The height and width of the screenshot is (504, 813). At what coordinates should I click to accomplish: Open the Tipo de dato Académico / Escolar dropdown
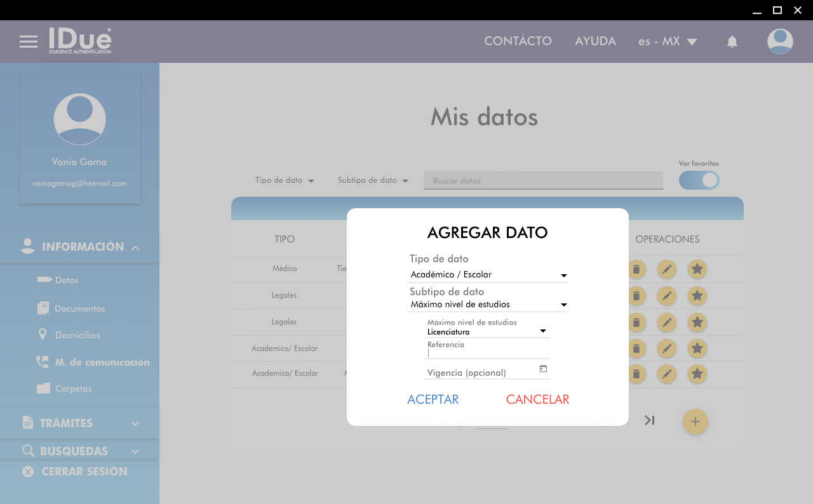coord(487,275)
